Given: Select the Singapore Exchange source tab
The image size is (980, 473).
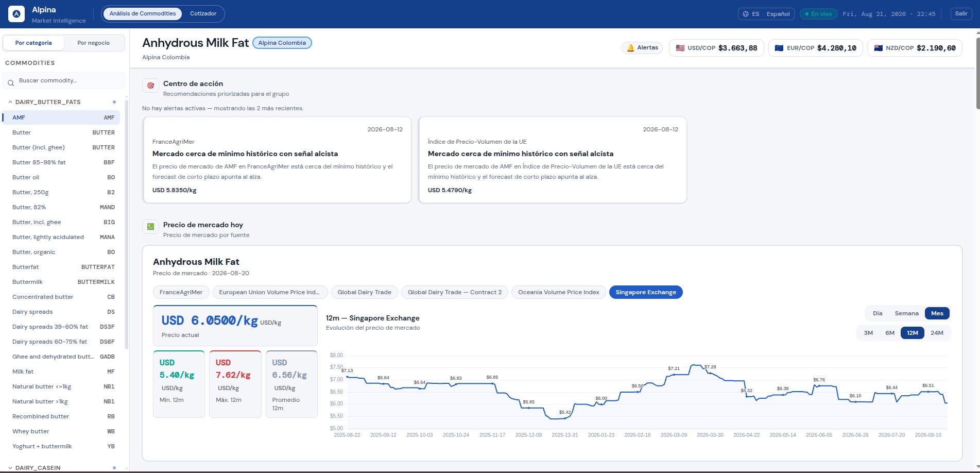Looking at the screenshot, I should (x=646, y=292).
